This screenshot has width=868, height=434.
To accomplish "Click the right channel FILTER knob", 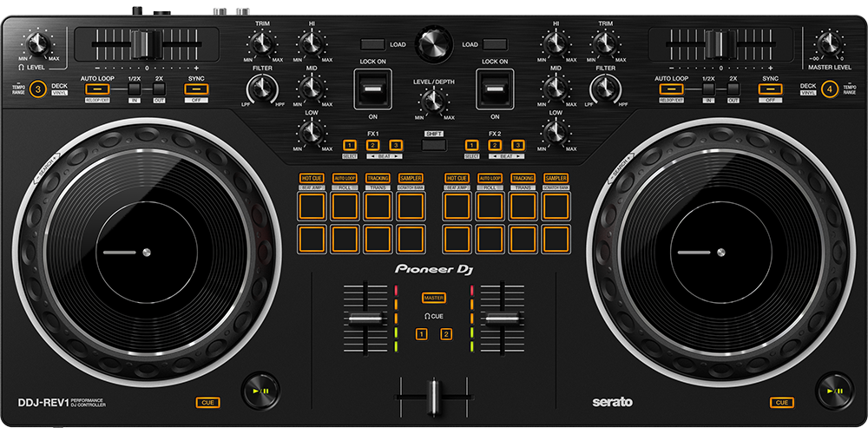I will (x=606, y=89).
